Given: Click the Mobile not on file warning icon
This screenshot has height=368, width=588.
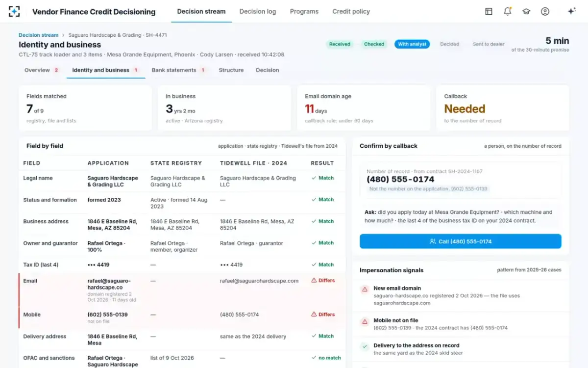Looking at the screenshot, I should click(x=365, y=322).
